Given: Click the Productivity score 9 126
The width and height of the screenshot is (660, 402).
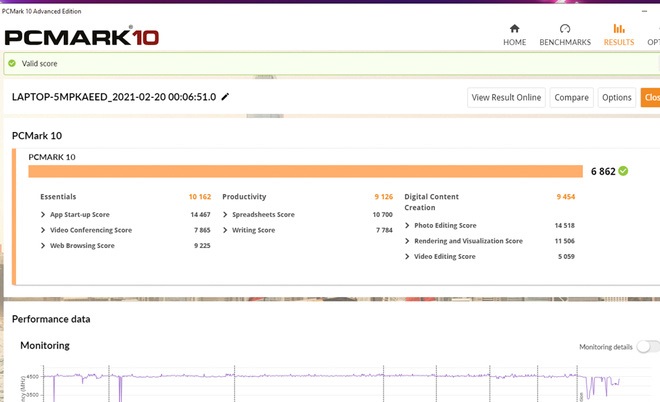Looking at the screenshot, I should point(383,197).
